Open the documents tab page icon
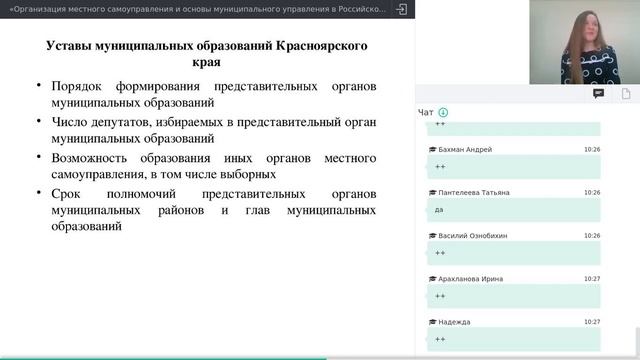Viewport: 640px width, 360px height. [x=626, y=94]
